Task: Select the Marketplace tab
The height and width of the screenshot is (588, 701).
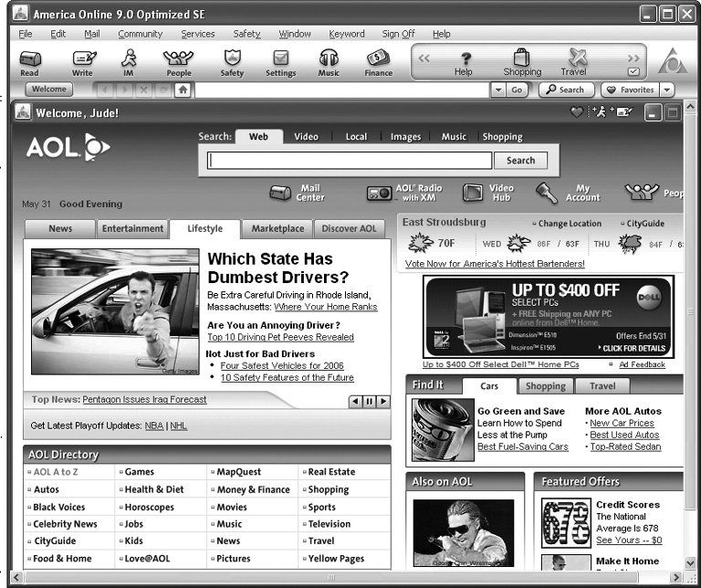Action: (277, 228)
